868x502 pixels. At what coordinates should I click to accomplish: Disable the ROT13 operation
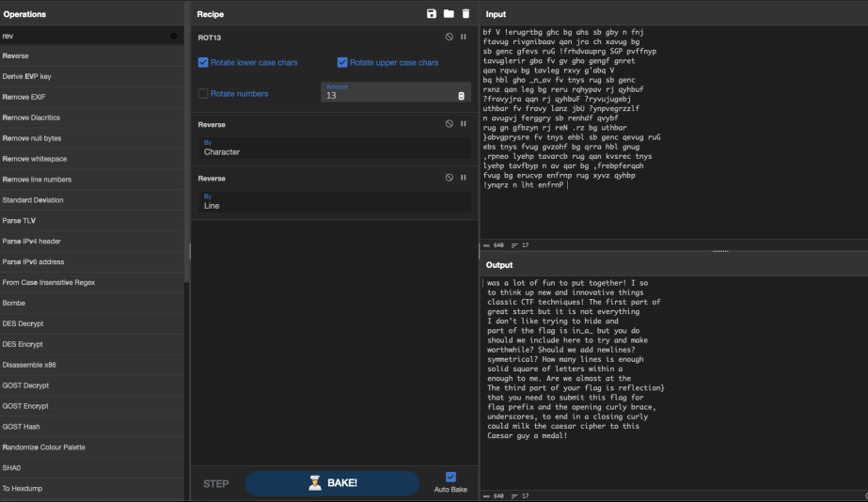coord(450,37)
